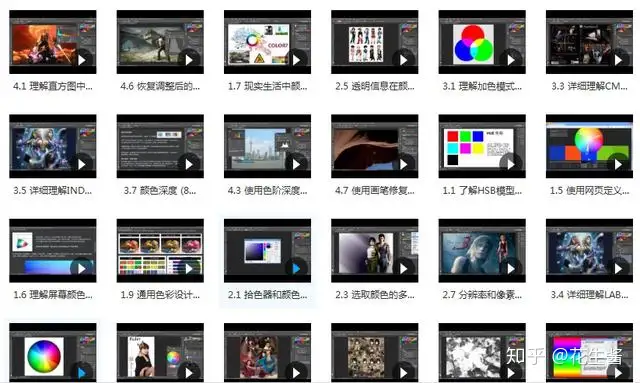640x383 pixels.
Task: Click play icon on 3.7 颜色深度 thumbnail
Action: (x=189, y=164)
